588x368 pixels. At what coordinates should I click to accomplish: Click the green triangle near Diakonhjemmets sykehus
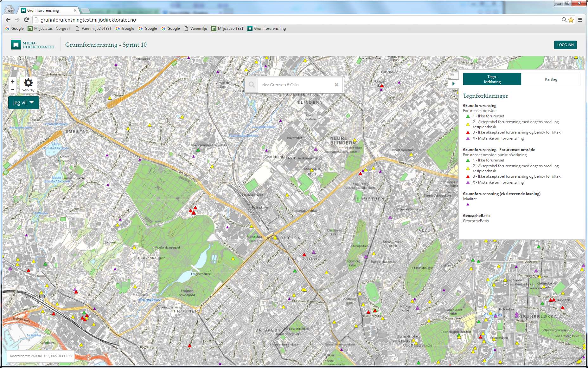(x=198, y=150)
